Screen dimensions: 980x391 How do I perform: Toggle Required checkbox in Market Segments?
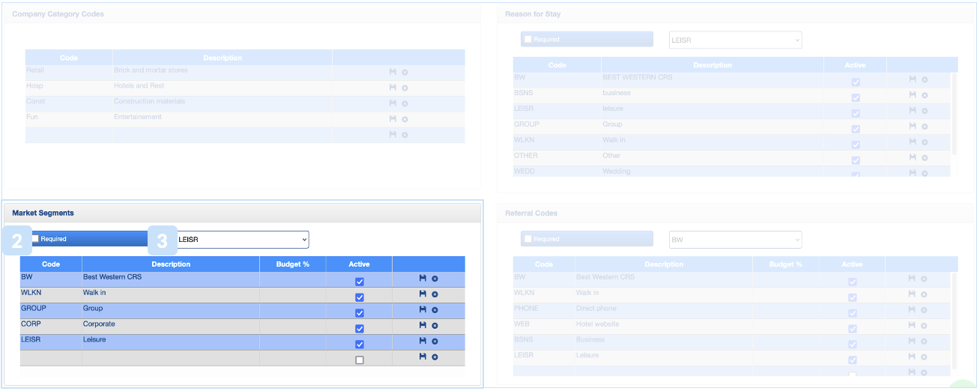pos(35,239)
